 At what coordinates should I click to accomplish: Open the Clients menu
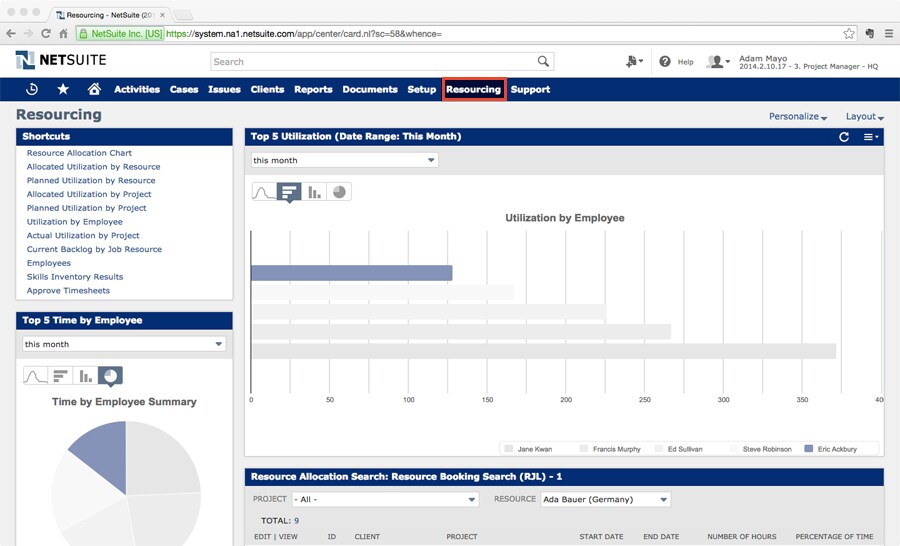pos(267,89)
